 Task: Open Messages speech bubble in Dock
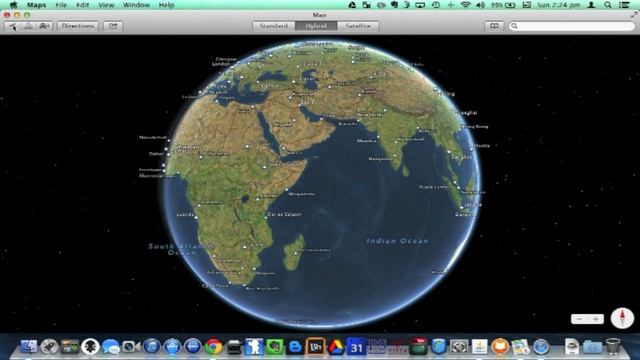(x=111, y=347)
